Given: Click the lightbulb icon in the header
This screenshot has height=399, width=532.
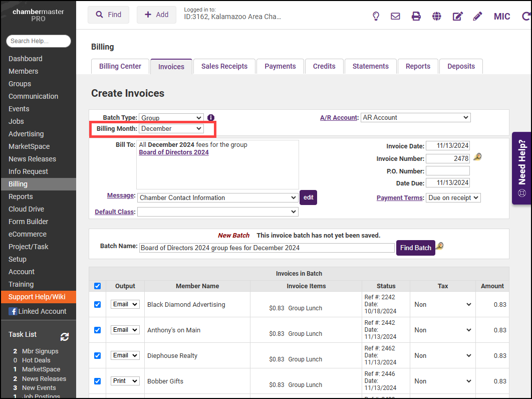Looking at the screenshot, I should [376, 16].
